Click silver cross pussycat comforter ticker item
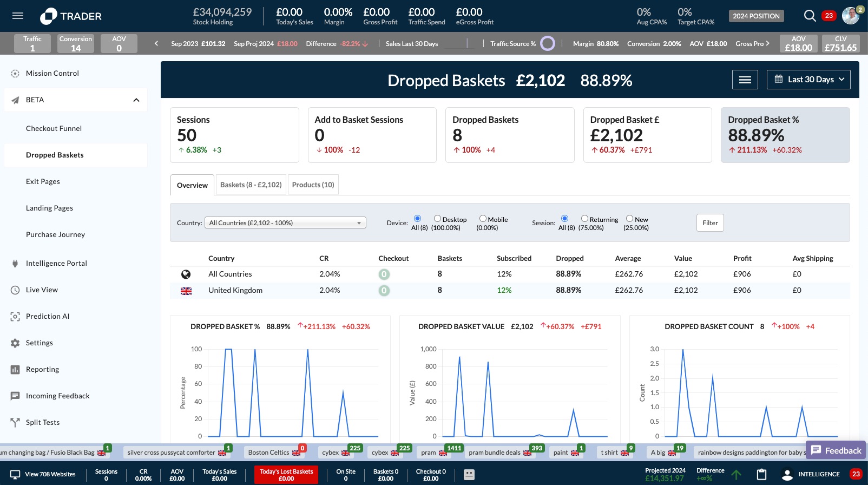 click(176, 453)
